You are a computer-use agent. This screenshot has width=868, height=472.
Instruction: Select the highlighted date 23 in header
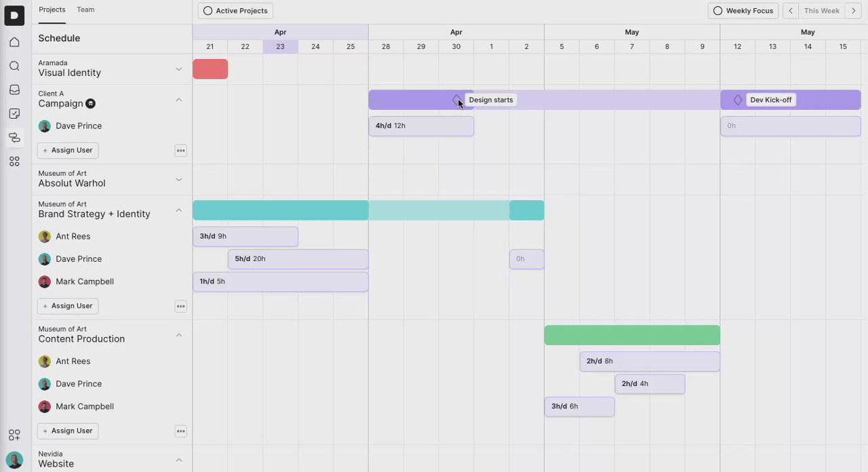pos(280,47)
